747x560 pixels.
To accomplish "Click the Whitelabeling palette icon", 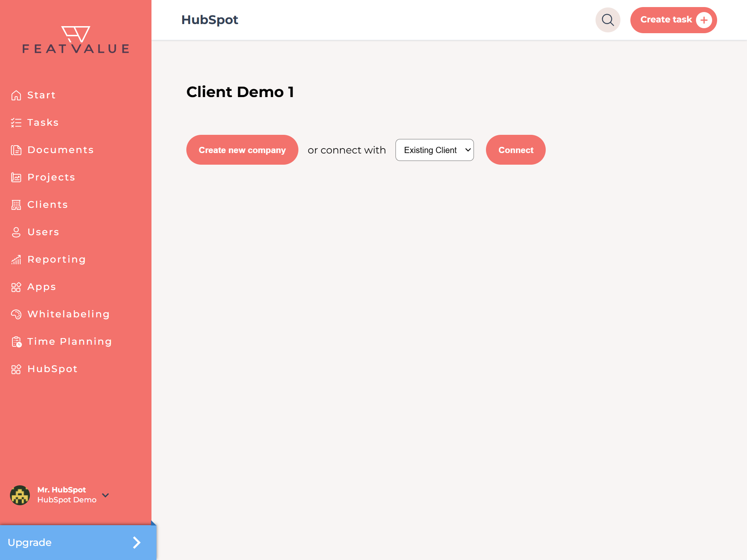I will pyautogui.click(x=16, y=314).
